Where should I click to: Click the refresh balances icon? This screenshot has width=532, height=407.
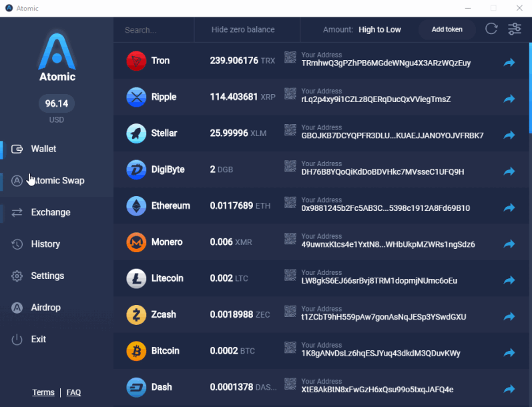point(491,29)
